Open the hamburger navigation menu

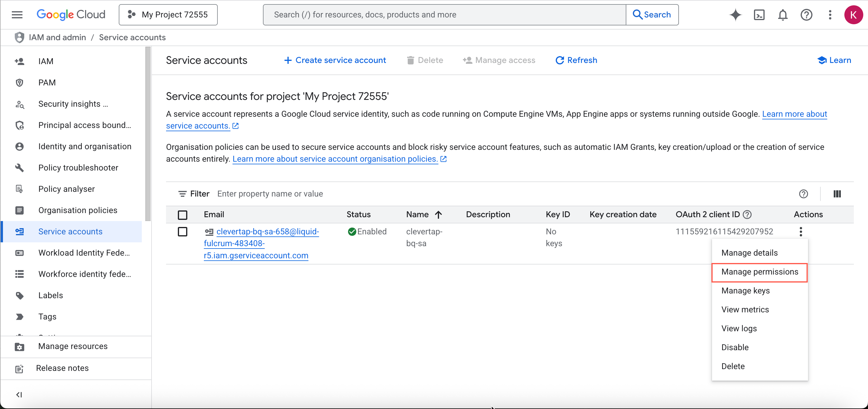(17, 14)
